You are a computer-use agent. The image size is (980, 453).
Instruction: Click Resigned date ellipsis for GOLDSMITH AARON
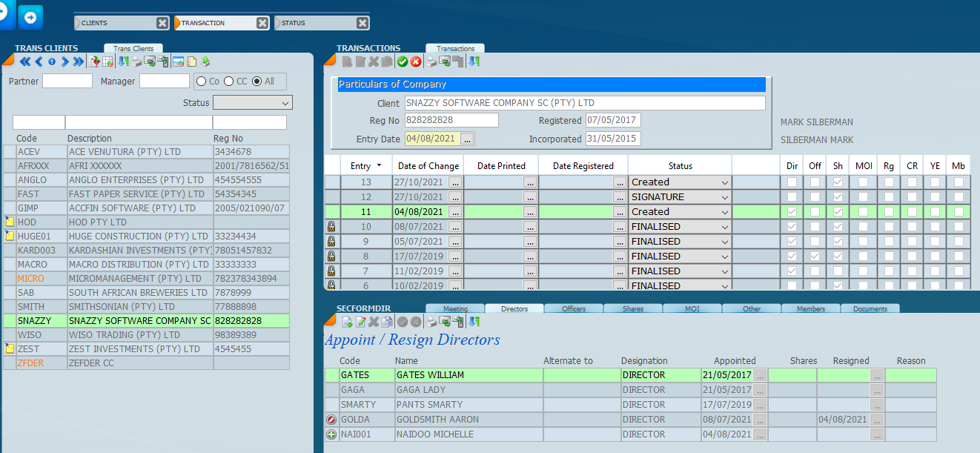coord(878,420)
